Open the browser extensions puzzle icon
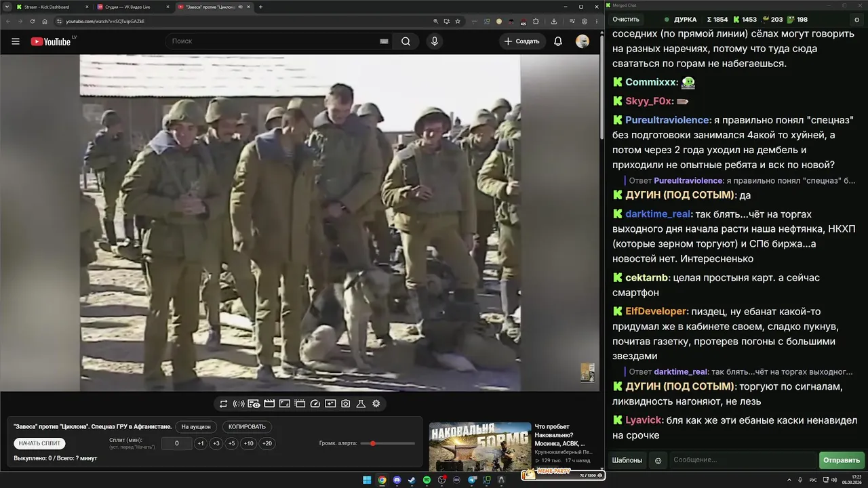Viewport: 868px width, 488px height. click(x=536, y=21)
